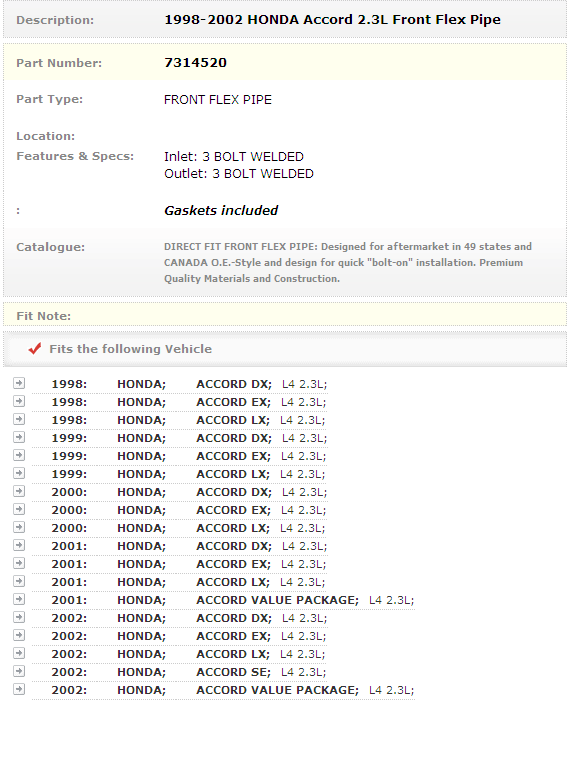
Task: Select the 2001 ACCORD LX text
Action: pyautogui.click(x=233, y=582)
